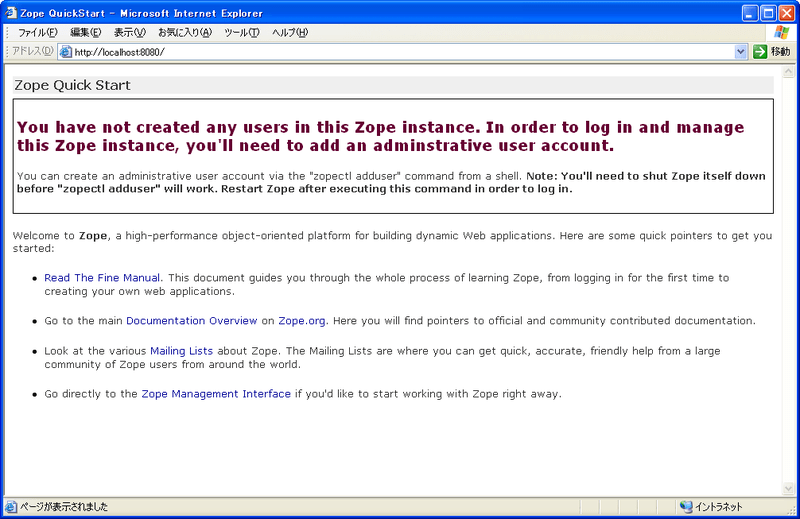Open the お気に入り(A) menu
The height and width of the screenshot is (519, 800).
pos(185,33)
